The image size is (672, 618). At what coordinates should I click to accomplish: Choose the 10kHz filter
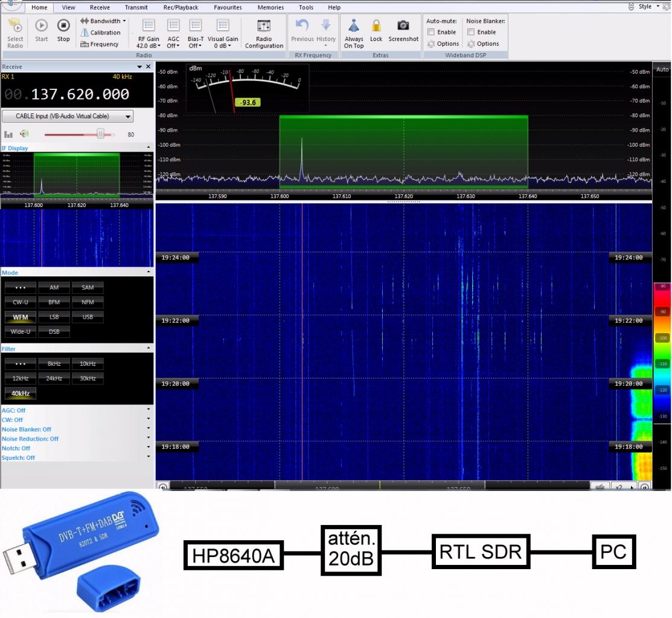coord(88,363)
